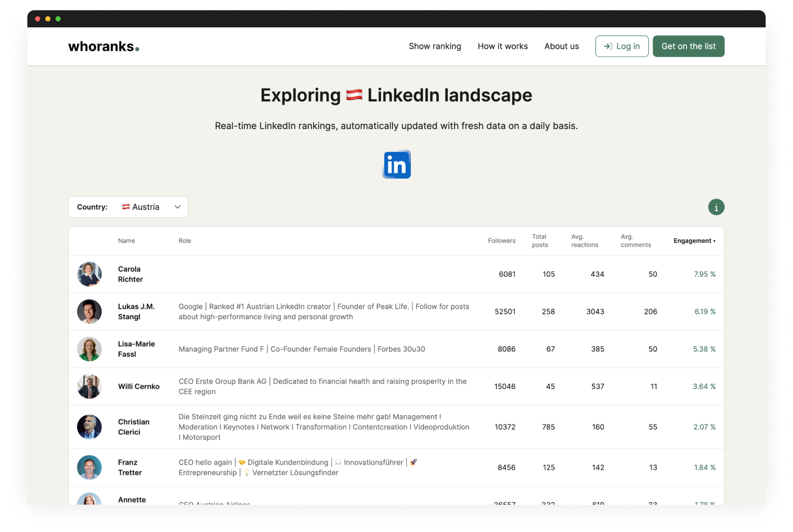Click the 1.84 % engagement value
Viewport: 793px width, 532px height.
(x=705, y=467)
